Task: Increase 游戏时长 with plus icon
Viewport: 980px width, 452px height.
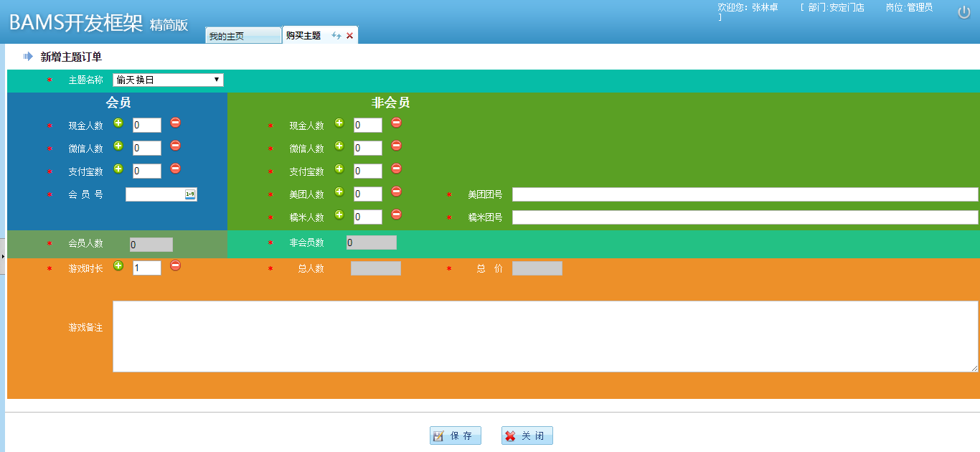Action: pyautogui.click(x=118, y=265)
